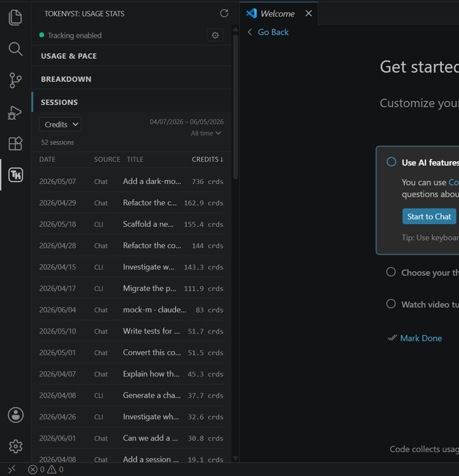Open Tokenyst tracking settings gear
This screenshot has width=459, height=476.
pos(215,35)
